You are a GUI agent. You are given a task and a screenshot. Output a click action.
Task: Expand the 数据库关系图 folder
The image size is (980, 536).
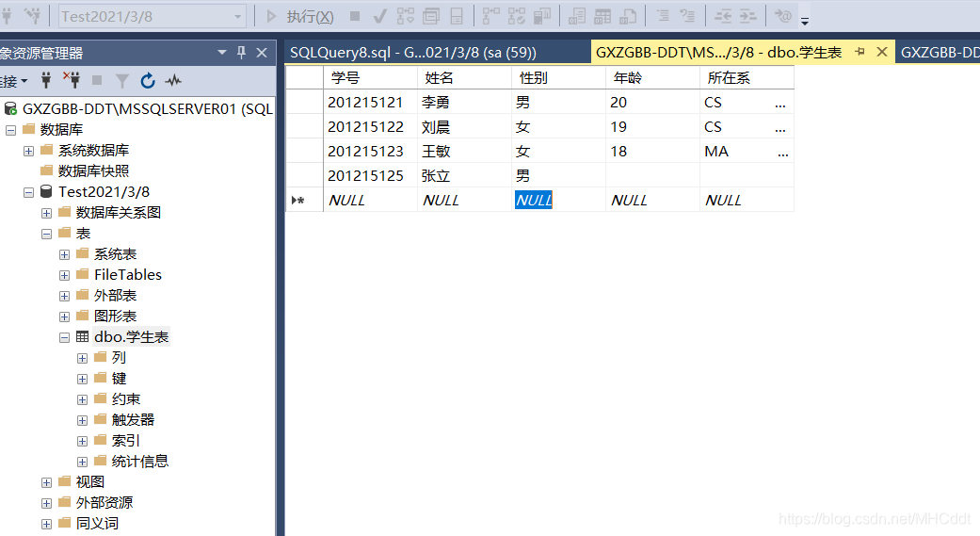tap(47, 213)
